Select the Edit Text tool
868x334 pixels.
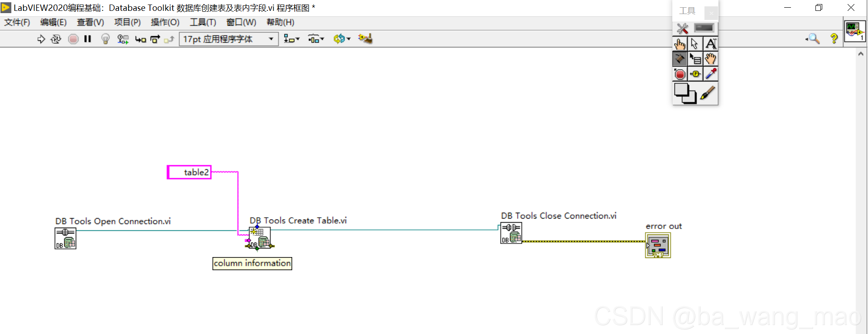click(x=710, y=44)
